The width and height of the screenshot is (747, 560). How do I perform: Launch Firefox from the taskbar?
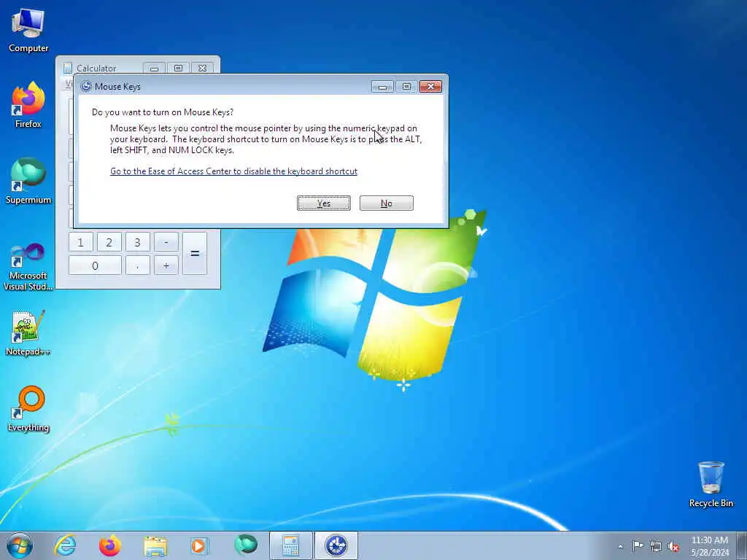[110, 545]
